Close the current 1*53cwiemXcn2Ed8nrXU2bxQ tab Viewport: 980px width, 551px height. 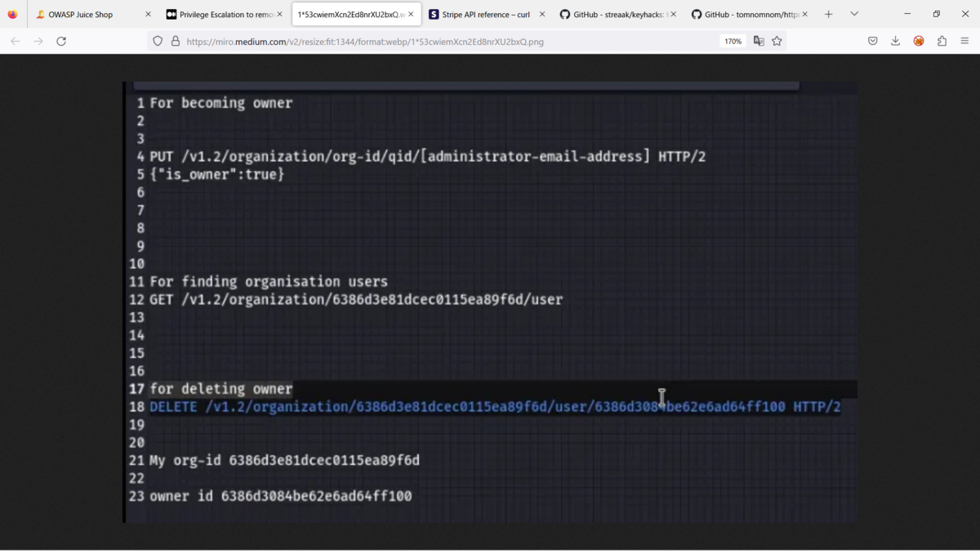pos(411,14)
